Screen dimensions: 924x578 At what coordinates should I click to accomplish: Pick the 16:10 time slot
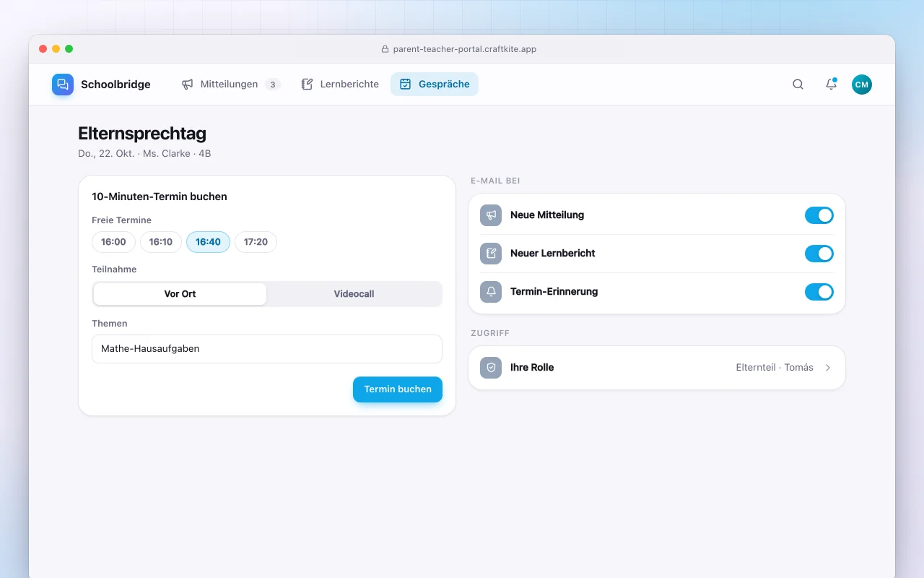point(161,242)
